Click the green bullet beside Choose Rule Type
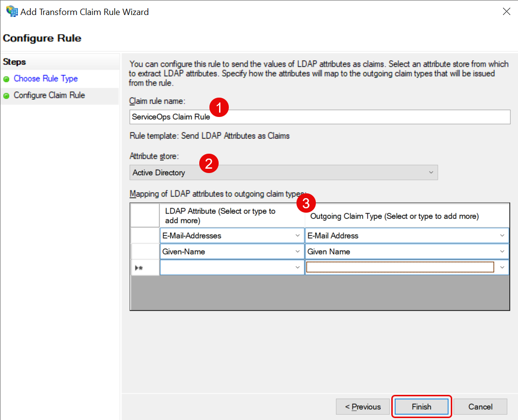Viewport: 518px width, 420px height. click(6, 79)
